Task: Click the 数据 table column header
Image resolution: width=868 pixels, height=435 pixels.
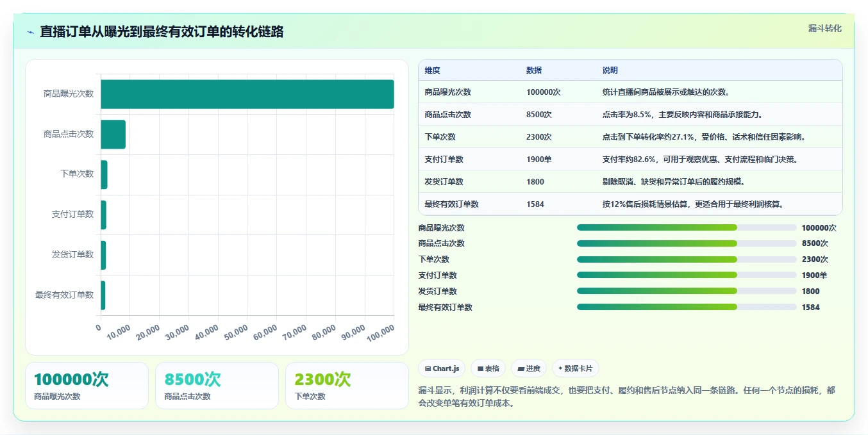Action: click(x=534, y=70)
